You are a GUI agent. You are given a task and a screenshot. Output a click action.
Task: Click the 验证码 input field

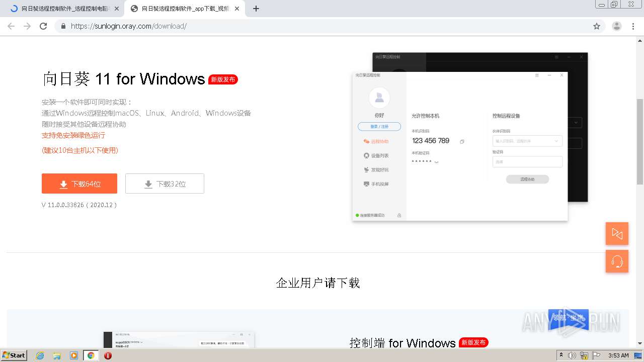(x=527, y=162)
